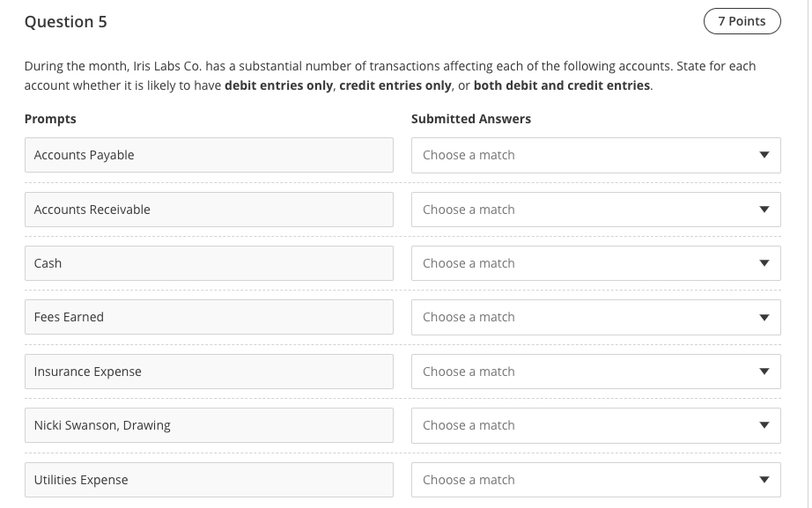
Task: Open the Choose a match dropdown for Fees Earned
Action: click(x=595, y=317)
